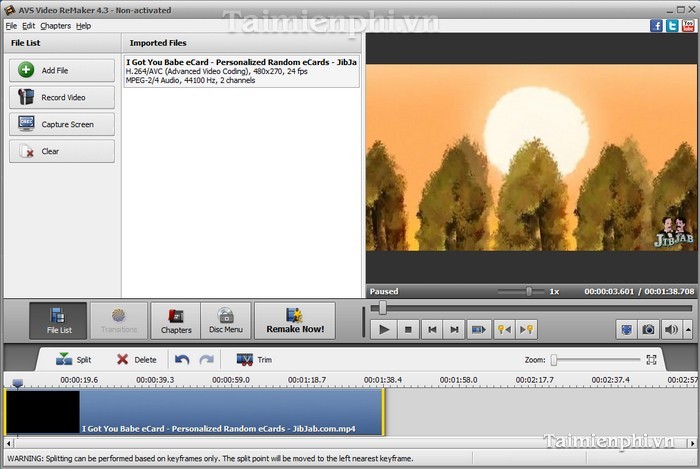Viewport: 700px width, 469px height.
Task: Click the Split tool
Action: pyautogui.click(x=74, y=359)
